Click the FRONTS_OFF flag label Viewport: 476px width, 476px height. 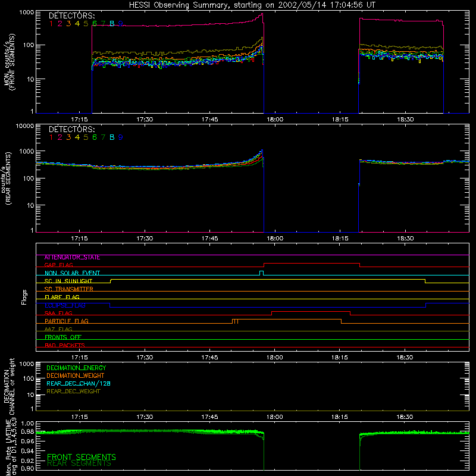pyautogui.click(x=63, y=337)
